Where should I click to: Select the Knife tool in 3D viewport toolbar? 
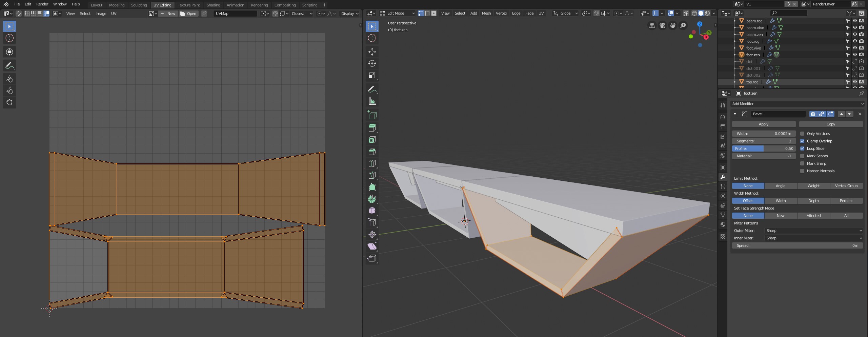[372, 175]
